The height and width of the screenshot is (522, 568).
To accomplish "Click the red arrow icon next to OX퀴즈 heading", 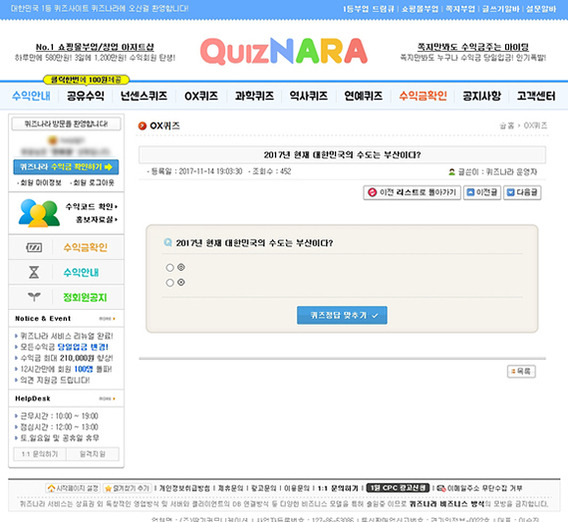I will 142,126.
